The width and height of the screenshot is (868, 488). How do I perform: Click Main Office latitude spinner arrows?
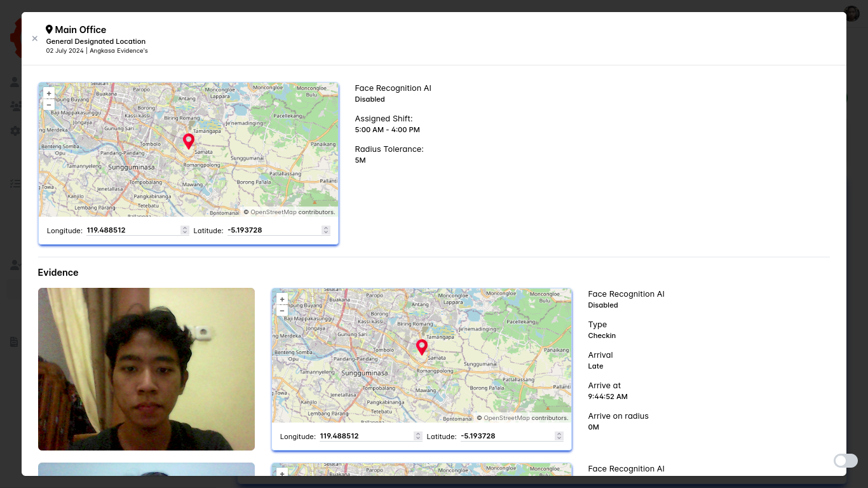click(x=326, y=231)
